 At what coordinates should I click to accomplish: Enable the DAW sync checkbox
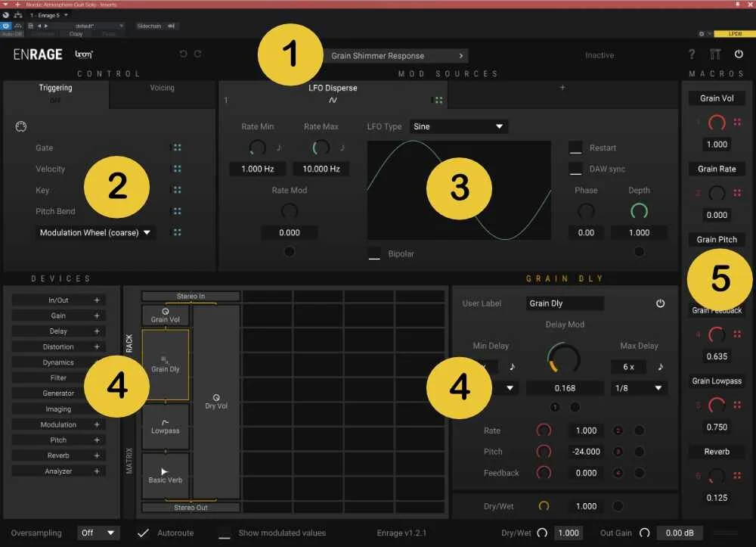tap(575, 169)
